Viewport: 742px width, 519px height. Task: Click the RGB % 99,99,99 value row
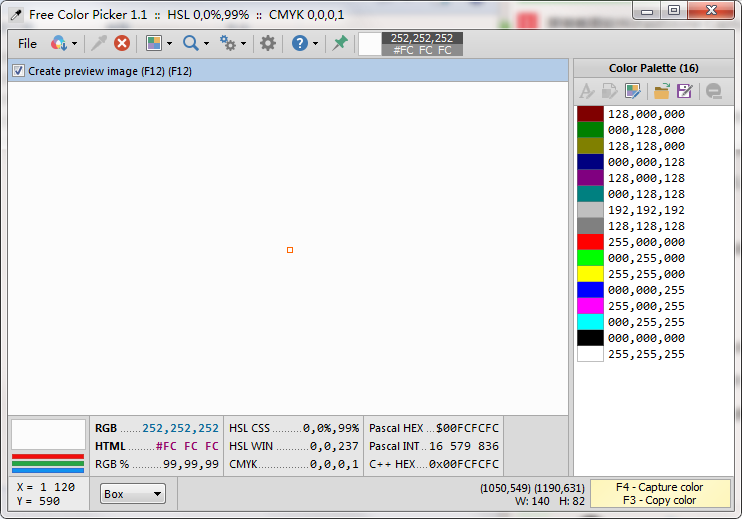(157, 464)
